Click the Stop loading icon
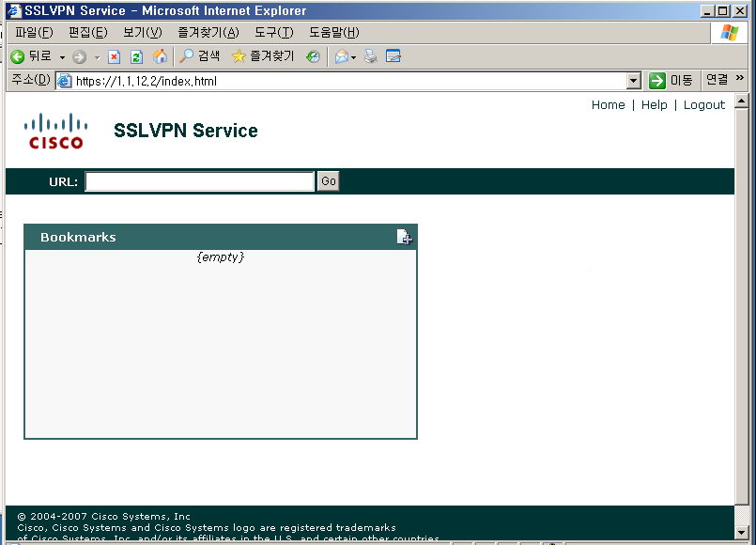 coord(114,57)
